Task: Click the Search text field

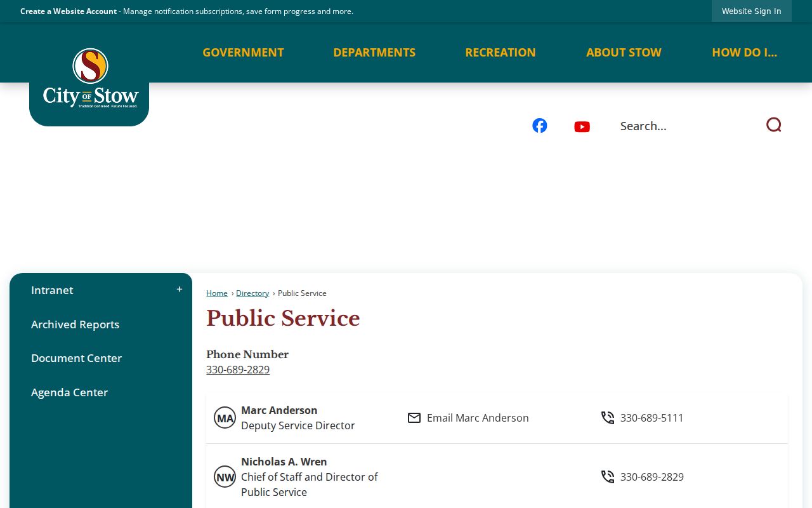Action: (x=688, y=126)
